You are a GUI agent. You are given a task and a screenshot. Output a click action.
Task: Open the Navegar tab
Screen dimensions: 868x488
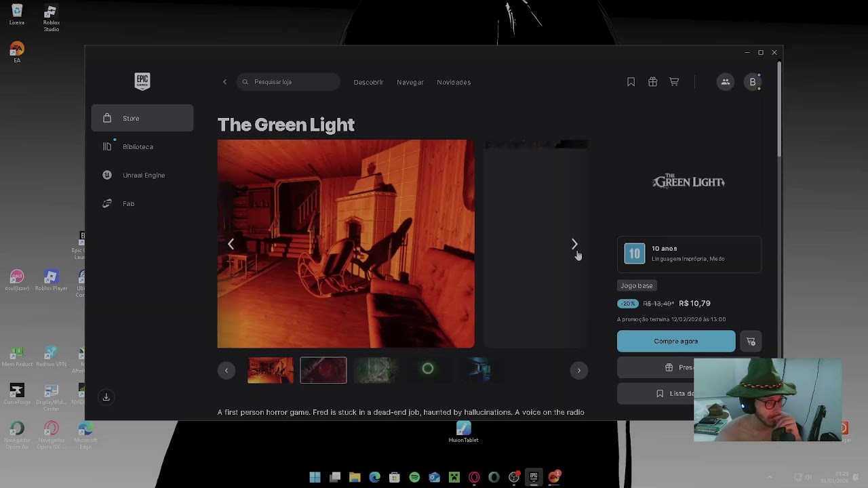click(410, 82)
